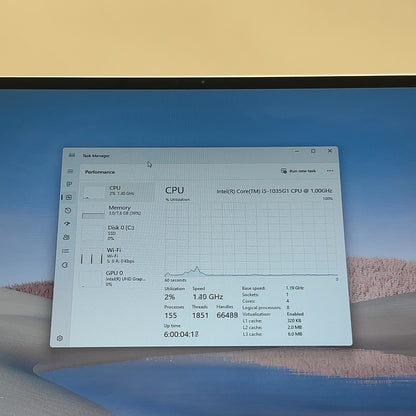This screenshot has height=416, width=416.
Task: Open the Startup apps page icon
Action: pyautogui.click(x=67, y=224)
